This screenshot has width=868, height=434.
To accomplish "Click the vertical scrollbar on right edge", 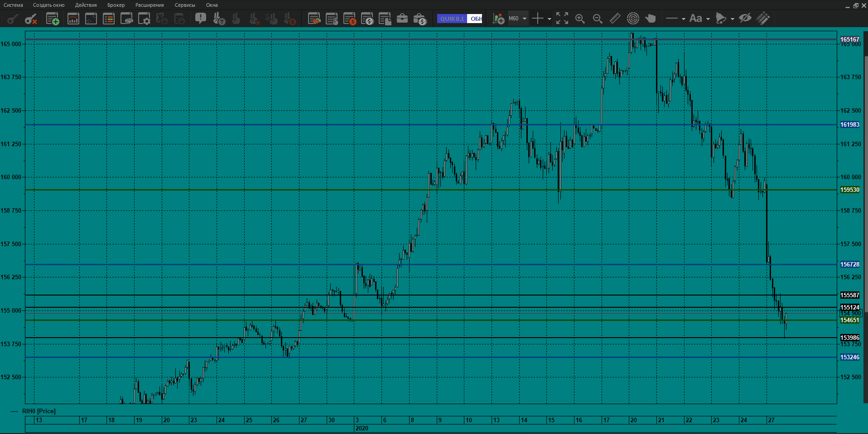I will (866, 183).
